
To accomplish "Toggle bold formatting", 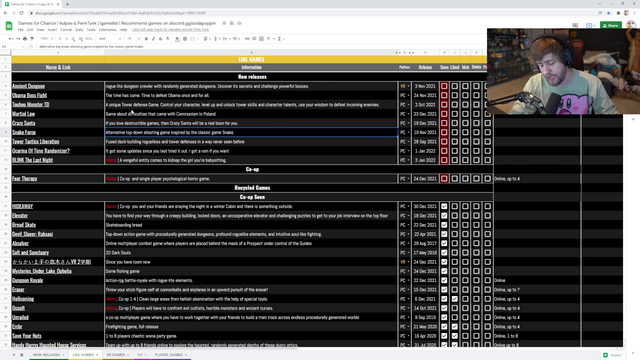I will [146, 39].
